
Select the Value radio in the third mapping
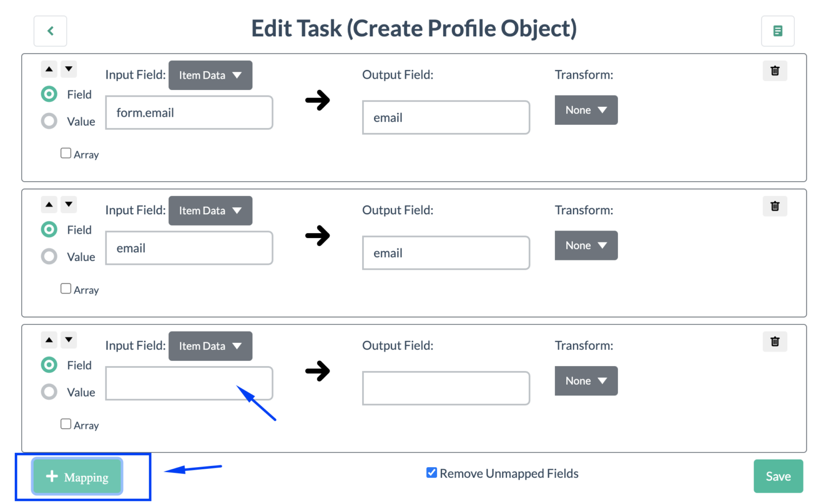coord(49,392)
